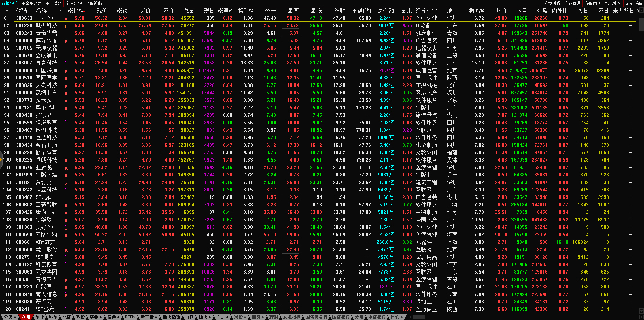Screen dimensions: 644x320
Task: Click the dot column header beside 名称
Action: pyautogui.click(x=60, y=11)
